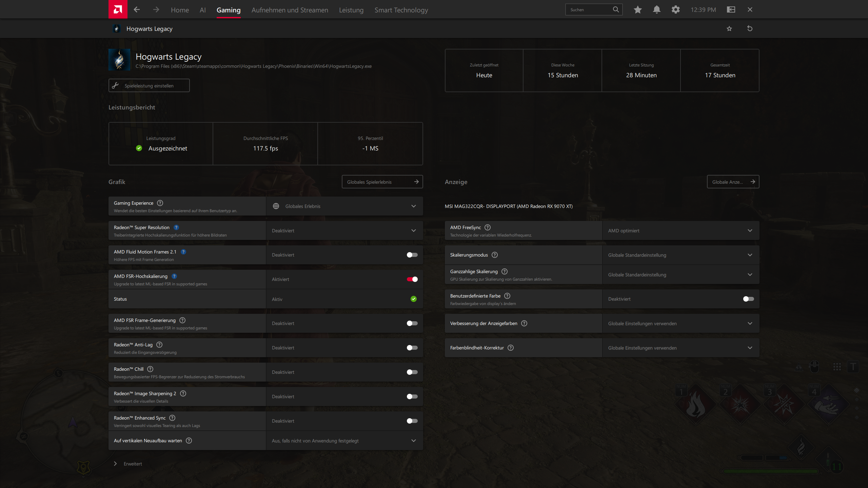Screen dimensions: 868x488
Task: Click Spieleleistung einstellen button
Action: [149, 85]
